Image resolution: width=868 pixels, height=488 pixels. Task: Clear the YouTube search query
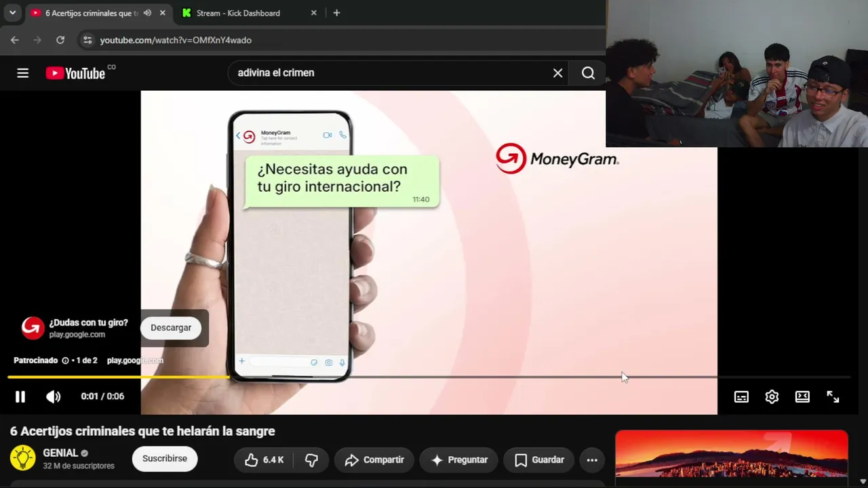coord(557,73)
